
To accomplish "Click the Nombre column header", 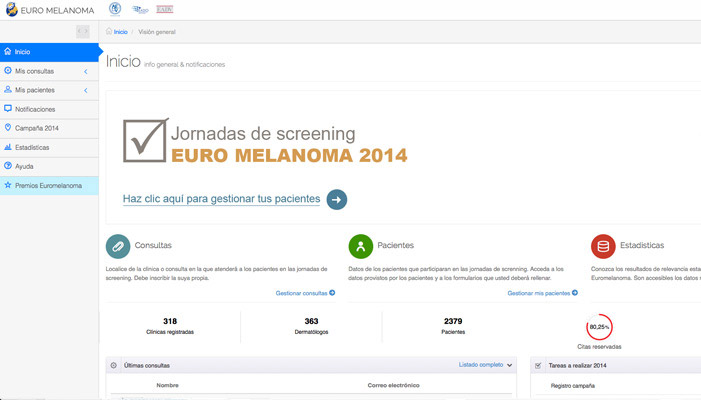I will (x=168, y=385).
